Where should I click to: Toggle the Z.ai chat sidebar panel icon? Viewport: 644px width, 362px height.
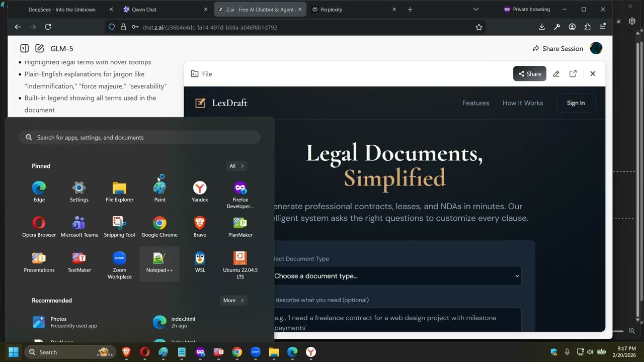point(24,48)
